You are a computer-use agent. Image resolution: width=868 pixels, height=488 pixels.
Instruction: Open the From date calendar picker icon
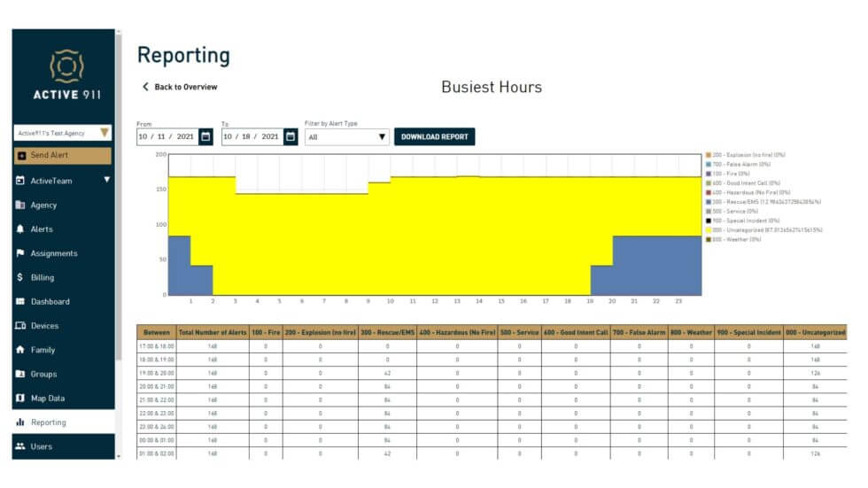pyautogui.click(x=205, y=137)
